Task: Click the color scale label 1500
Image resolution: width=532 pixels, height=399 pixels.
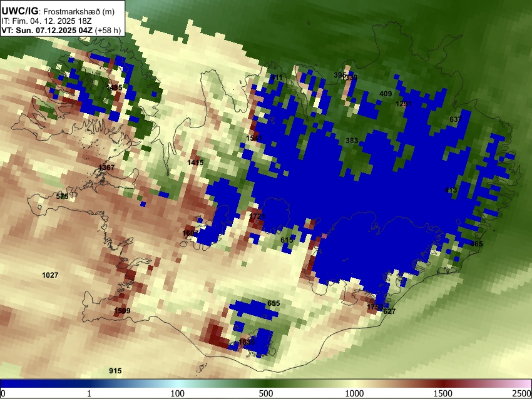Action: click(x=443, y=393)
